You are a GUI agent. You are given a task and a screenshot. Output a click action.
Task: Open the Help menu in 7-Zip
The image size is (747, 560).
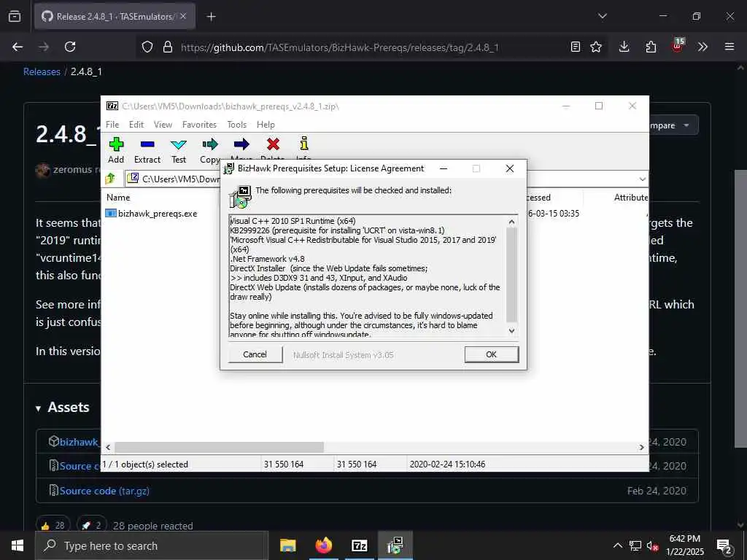coord(266,124)
